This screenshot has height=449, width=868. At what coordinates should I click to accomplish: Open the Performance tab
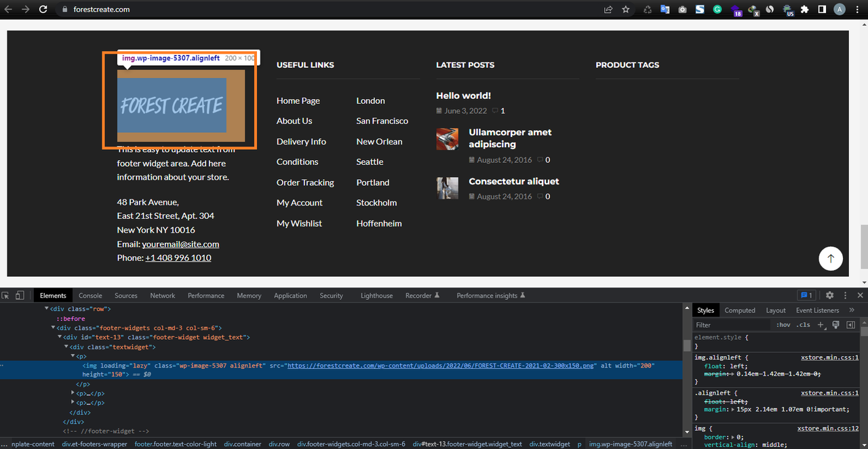point(206,296)
